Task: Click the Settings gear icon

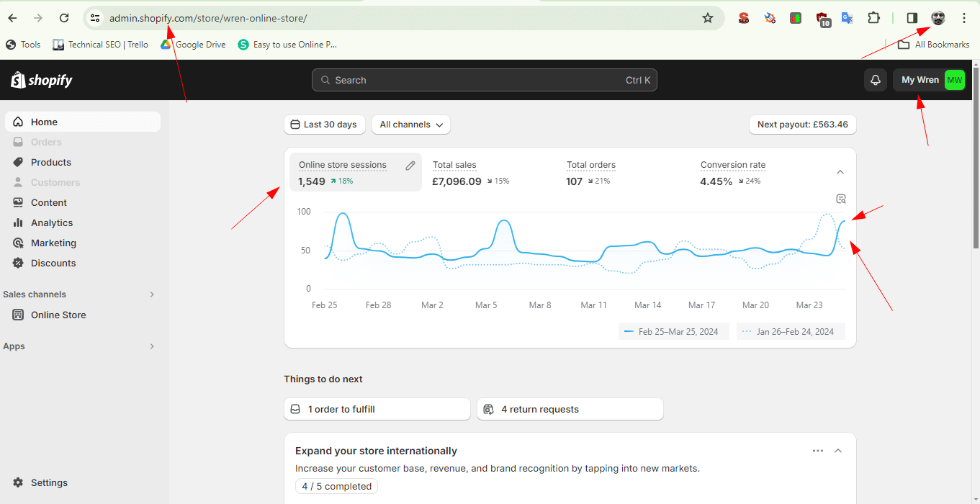Action: 18,482
